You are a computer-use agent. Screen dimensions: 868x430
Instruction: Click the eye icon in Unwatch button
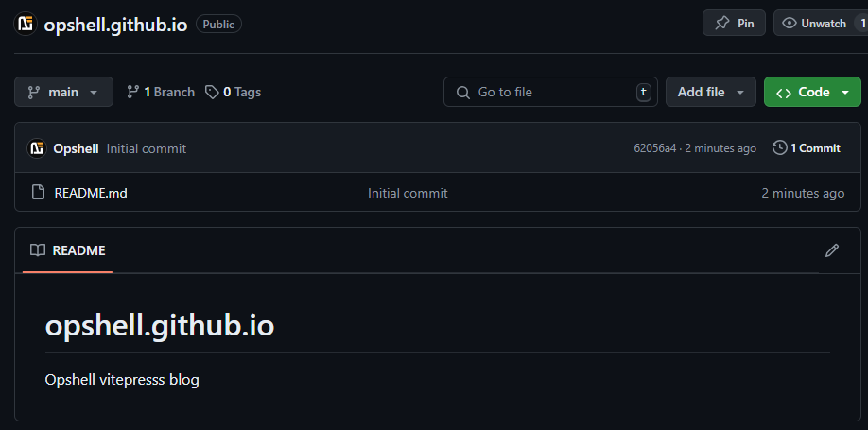click(x=789, y=24)
